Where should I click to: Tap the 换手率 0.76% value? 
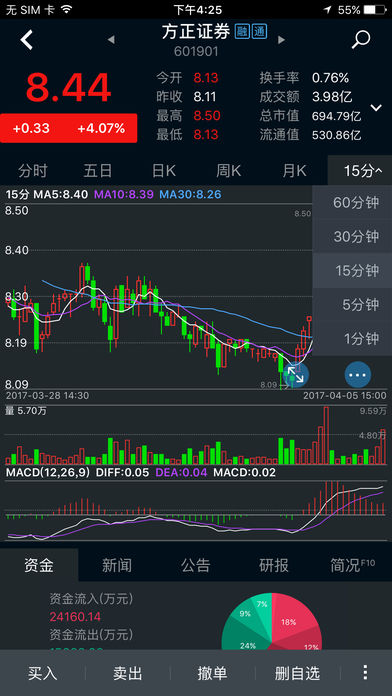(x=330, y=78)
